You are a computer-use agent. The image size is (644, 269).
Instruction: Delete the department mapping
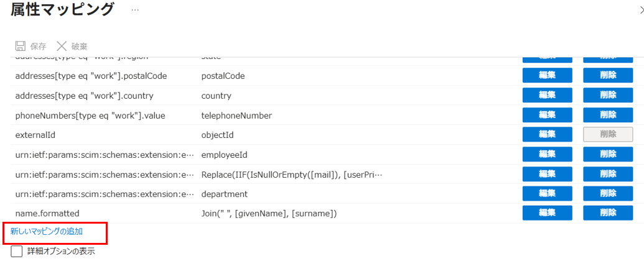pos(608,193)
